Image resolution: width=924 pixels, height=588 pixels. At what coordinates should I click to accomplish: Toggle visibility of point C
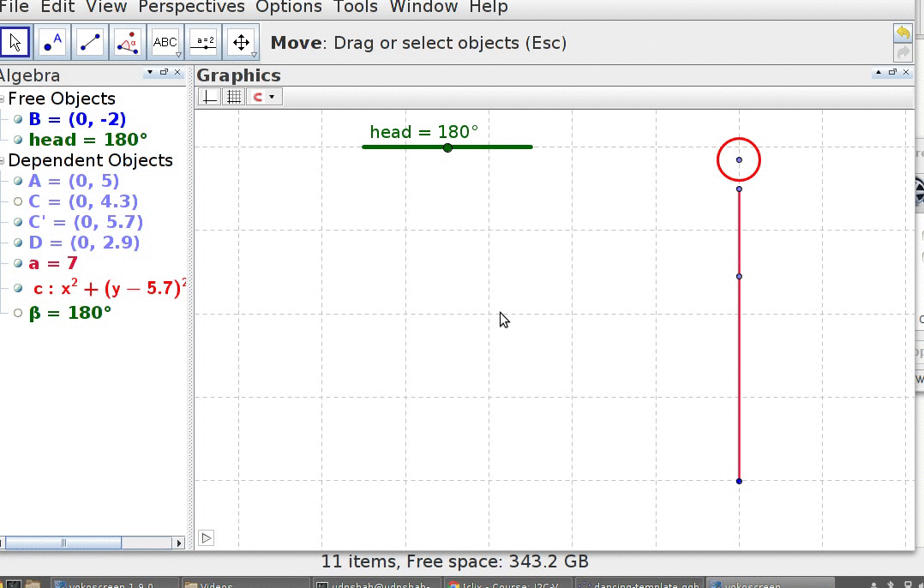point(18,201)
